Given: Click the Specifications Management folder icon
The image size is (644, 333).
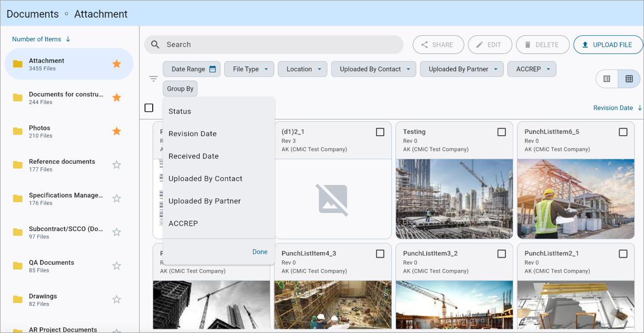Looking at the screenshot, I should pos(18,198).
